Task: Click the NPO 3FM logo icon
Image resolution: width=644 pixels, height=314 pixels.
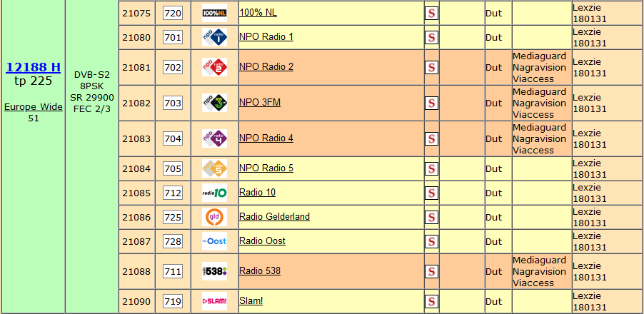Action: [x=214, y=103]
